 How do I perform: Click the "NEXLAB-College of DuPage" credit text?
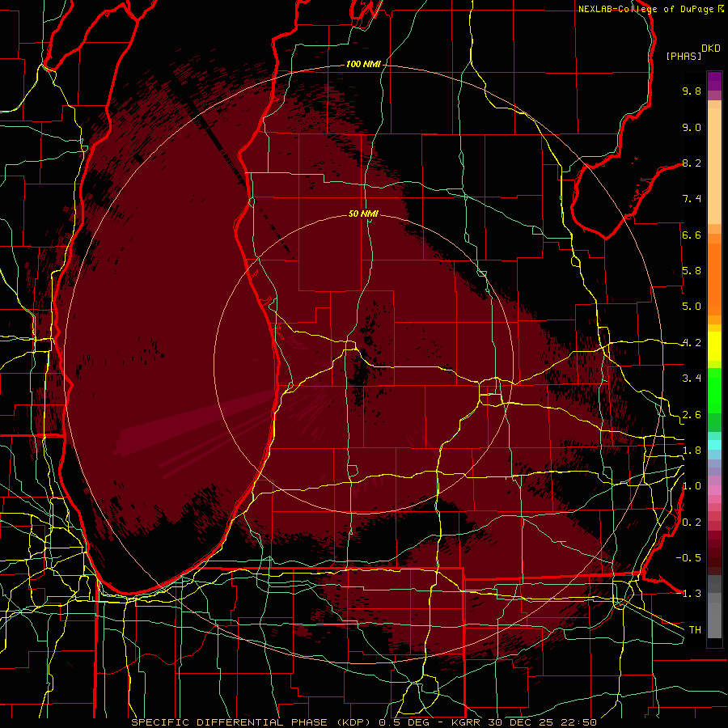[x=645, y=9]
